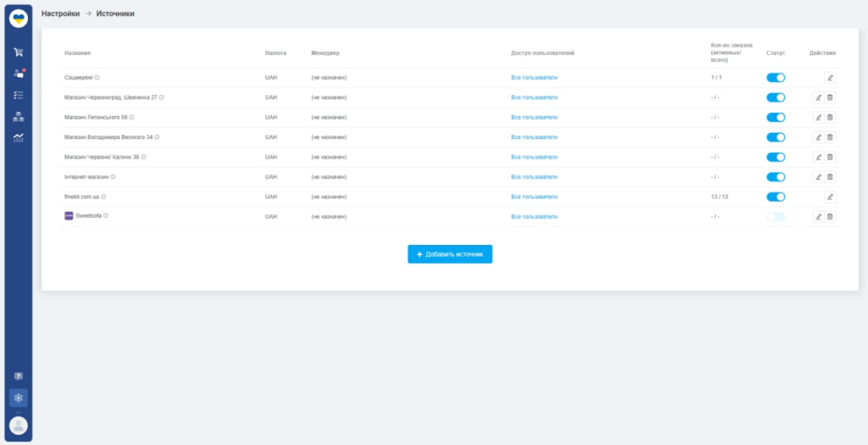Open Все пользователи link for Інтернет-магазин
This screenshot has width=868, height=445.
coord(534,177)
